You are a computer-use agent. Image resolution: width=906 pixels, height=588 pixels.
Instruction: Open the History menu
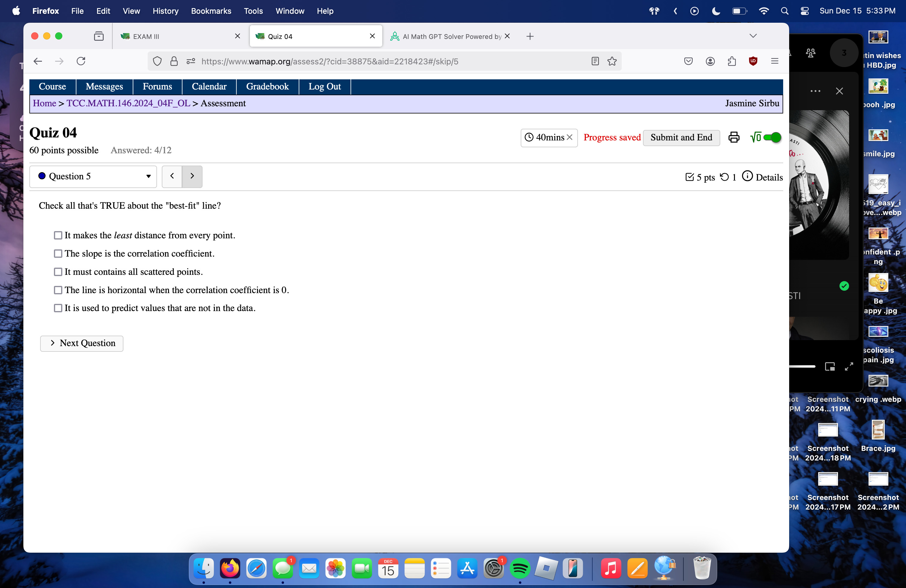165,11
